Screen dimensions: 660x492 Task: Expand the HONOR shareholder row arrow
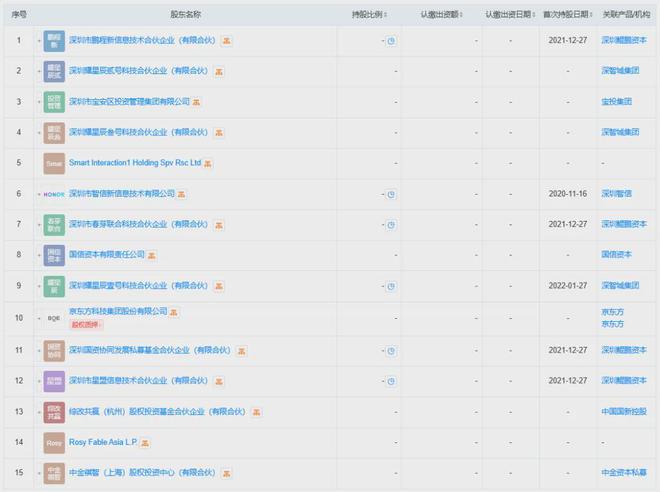[x=39, y=194]
